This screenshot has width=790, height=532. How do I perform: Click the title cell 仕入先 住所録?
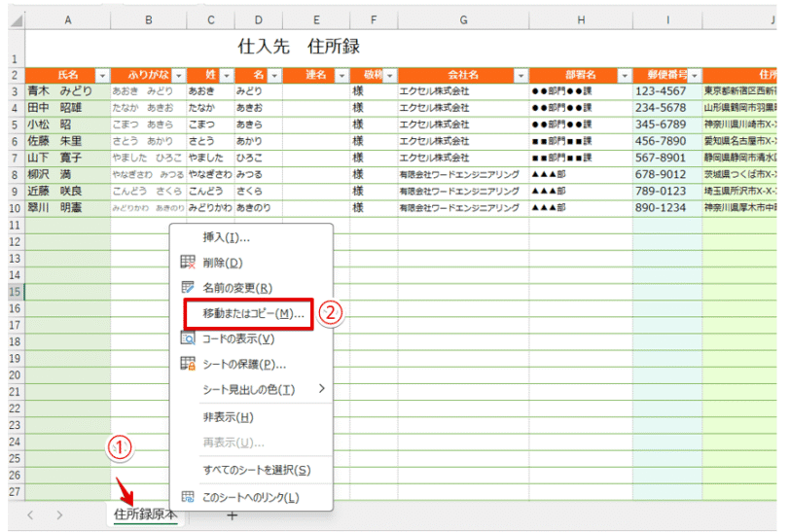point(299,47)
